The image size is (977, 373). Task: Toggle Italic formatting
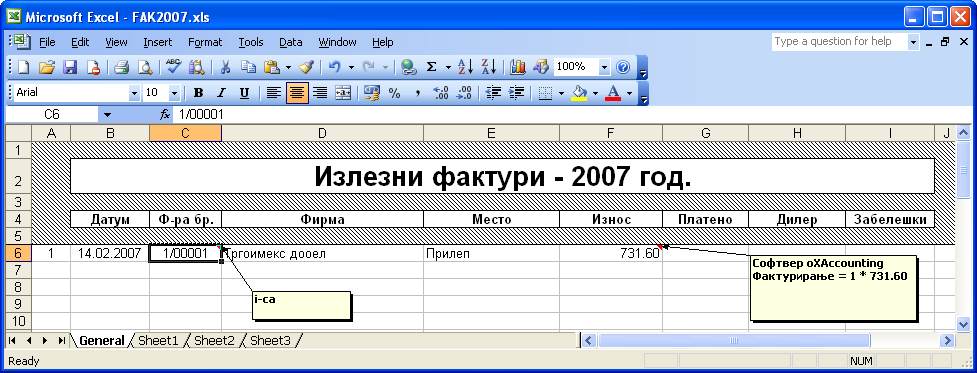221,93
